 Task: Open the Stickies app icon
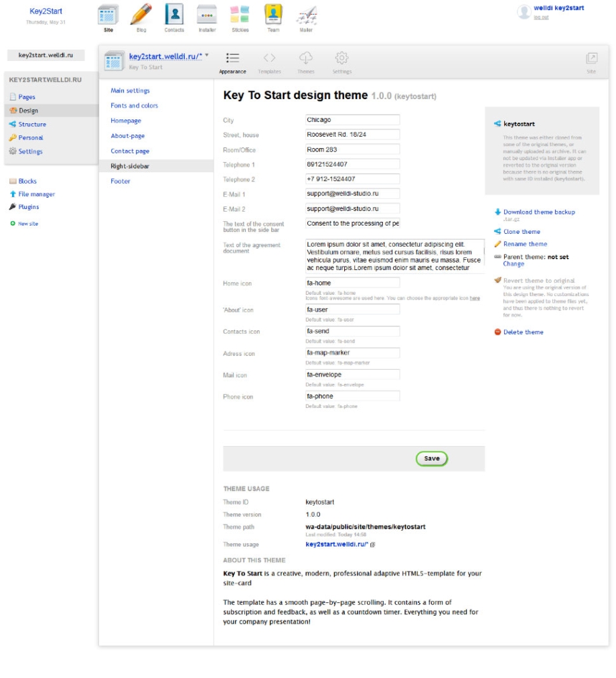pyautogui.click(x=240, y=15)
